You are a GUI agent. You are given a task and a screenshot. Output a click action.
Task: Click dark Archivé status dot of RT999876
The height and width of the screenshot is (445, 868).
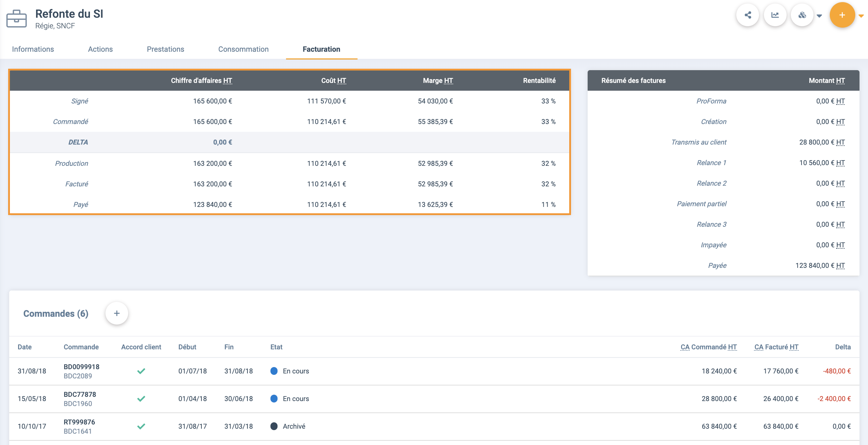[x=274, y=426]
